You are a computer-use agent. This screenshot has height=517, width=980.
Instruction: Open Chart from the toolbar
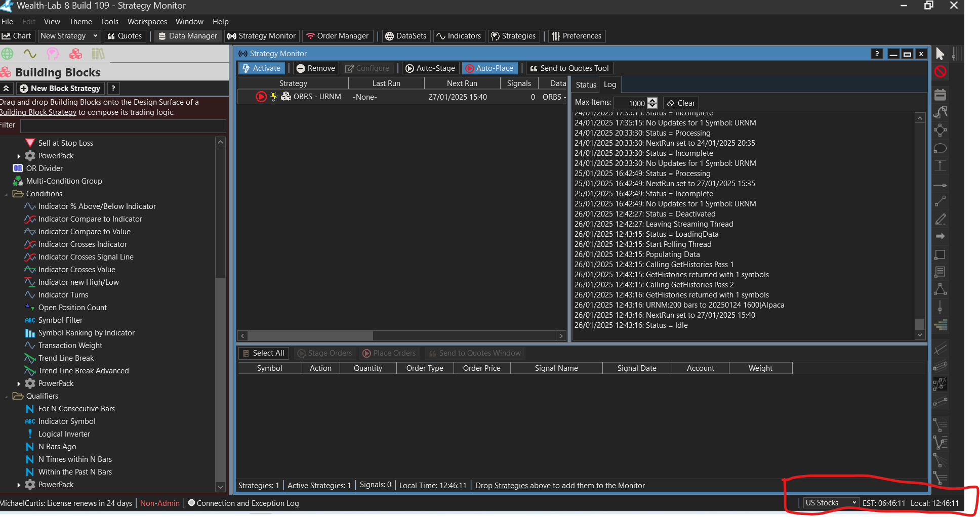click(x=17, y=36)
